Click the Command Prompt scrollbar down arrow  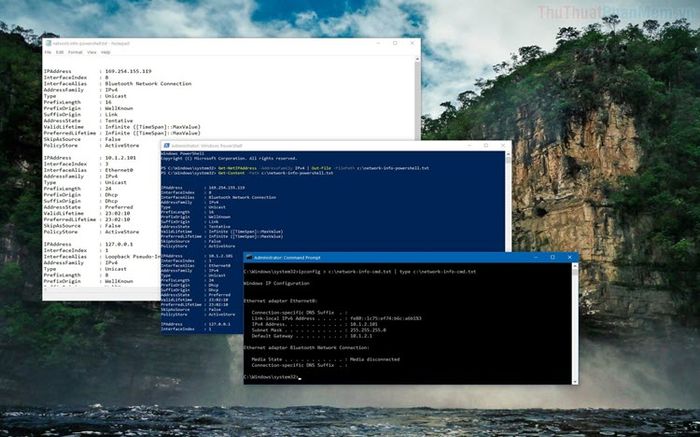(575, 381)
